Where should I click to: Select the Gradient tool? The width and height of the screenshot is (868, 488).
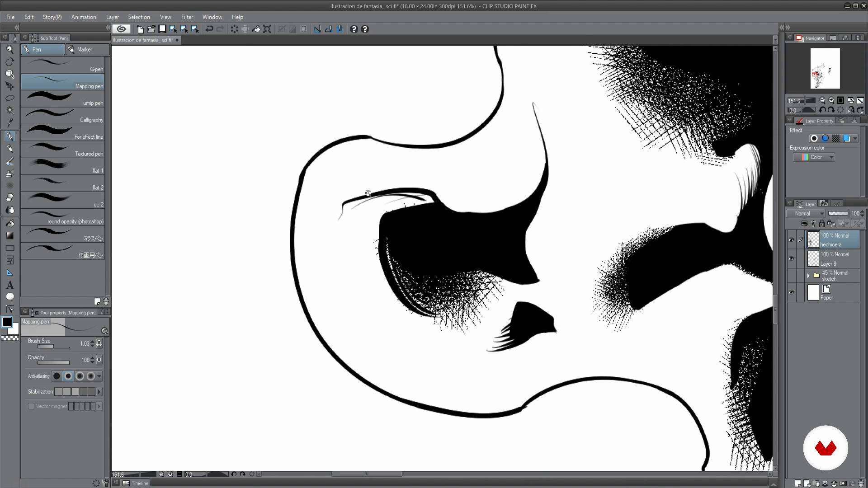9,235
